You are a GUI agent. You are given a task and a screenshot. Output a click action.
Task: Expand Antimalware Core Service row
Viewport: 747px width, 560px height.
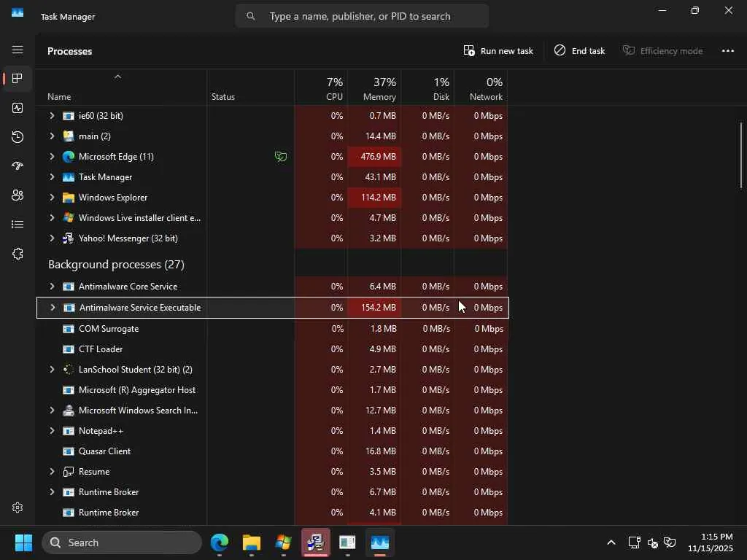[x=52, y=286]
